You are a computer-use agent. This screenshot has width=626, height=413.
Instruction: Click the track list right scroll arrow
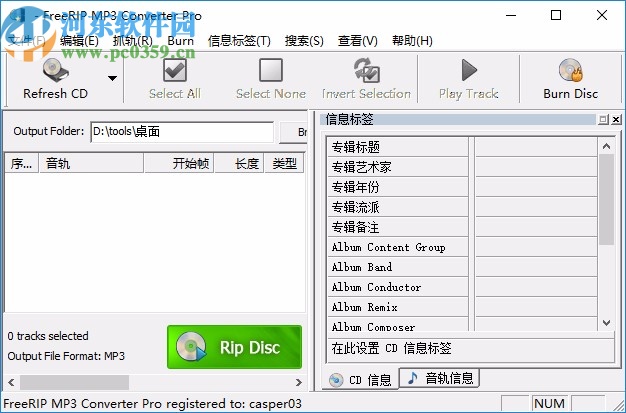tap(299, 382)
